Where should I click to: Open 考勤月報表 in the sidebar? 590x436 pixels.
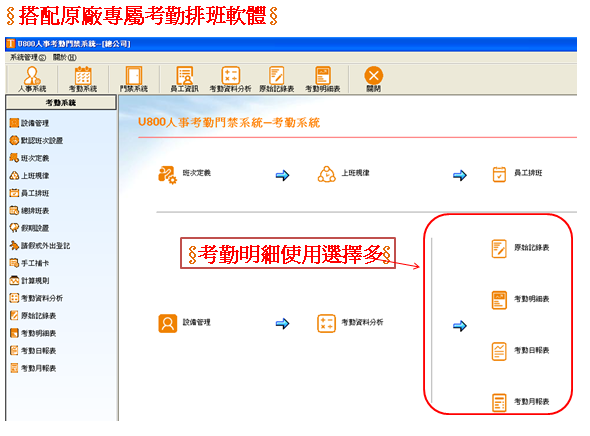(x=33, y=368)
